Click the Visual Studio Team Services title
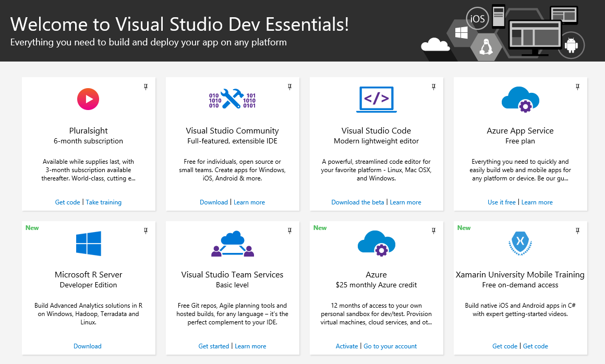Viewport: 605px width, 364px height. tap(232, 274)
